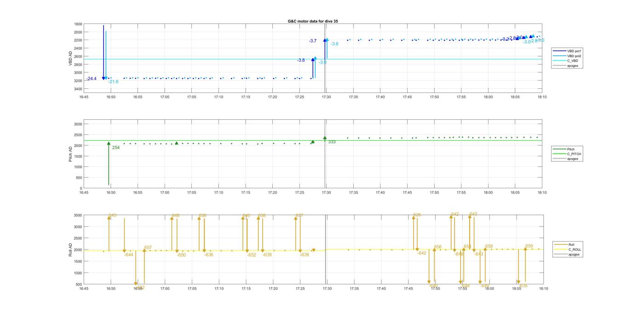Click the "Roll AD" y-axis label
The width and height of the screenshot is (644, 319).
pos(71,249)
